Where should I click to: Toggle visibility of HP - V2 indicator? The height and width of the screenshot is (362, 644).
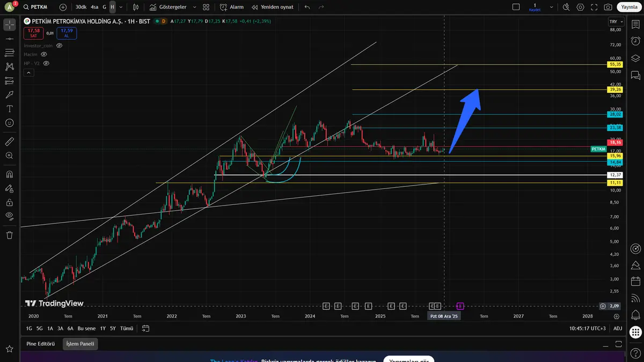point(46,63)
